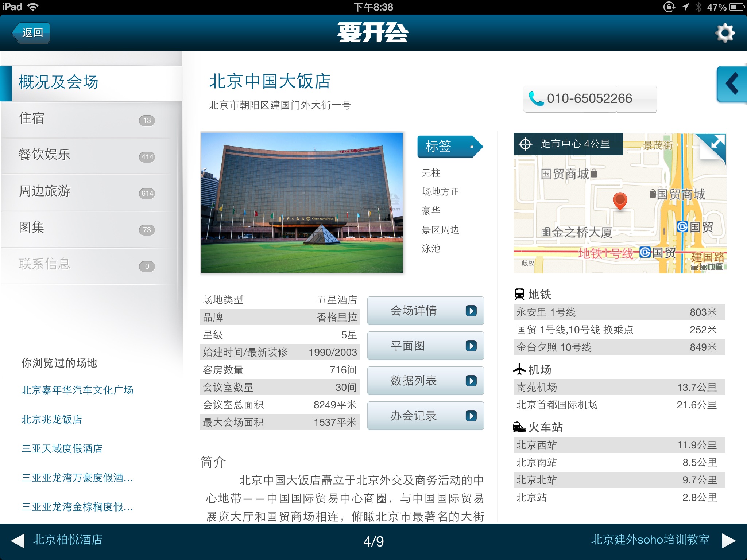Tap the 标签 tags label
The height and width of the screenshot is (560, 747).
click(x=450, y=147)
